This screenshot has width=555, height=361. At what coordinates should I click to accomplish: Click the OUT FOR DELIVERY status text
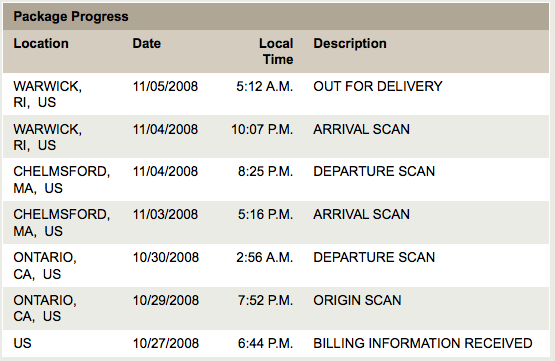pos(378,86)
